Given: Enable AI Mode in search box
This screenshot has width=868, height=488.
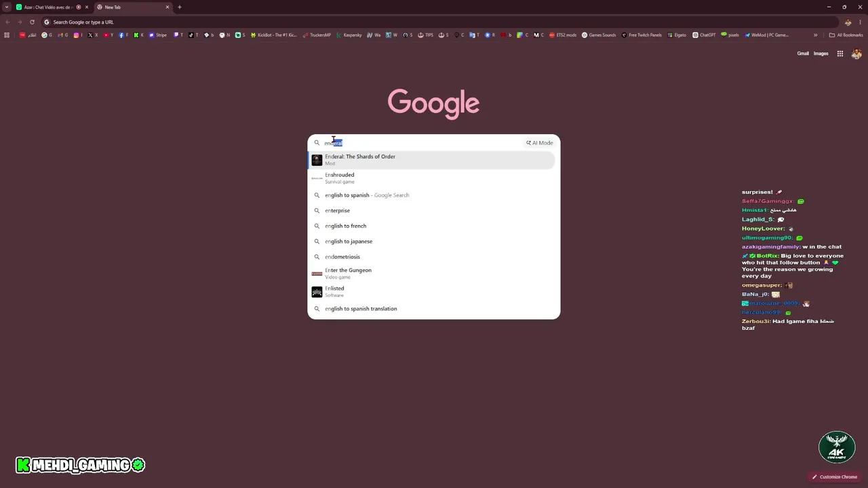Looking at the screenshot, I should pyautogui.click(x=540, y=143).
